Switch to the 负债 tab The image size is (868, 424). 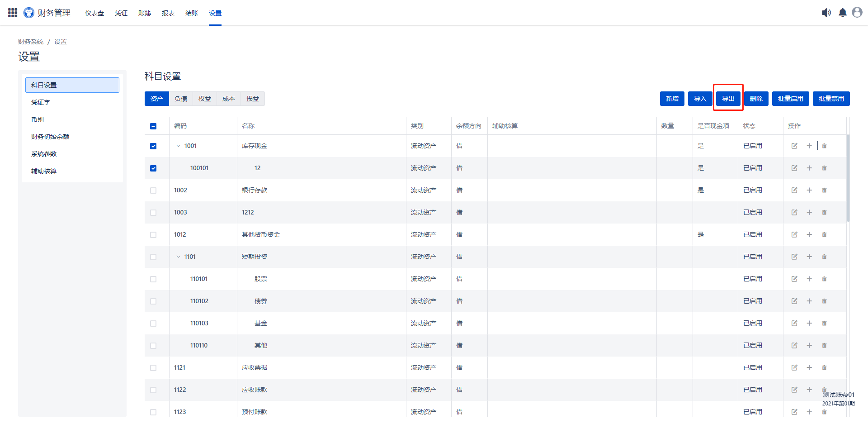(x=181, y=99)
